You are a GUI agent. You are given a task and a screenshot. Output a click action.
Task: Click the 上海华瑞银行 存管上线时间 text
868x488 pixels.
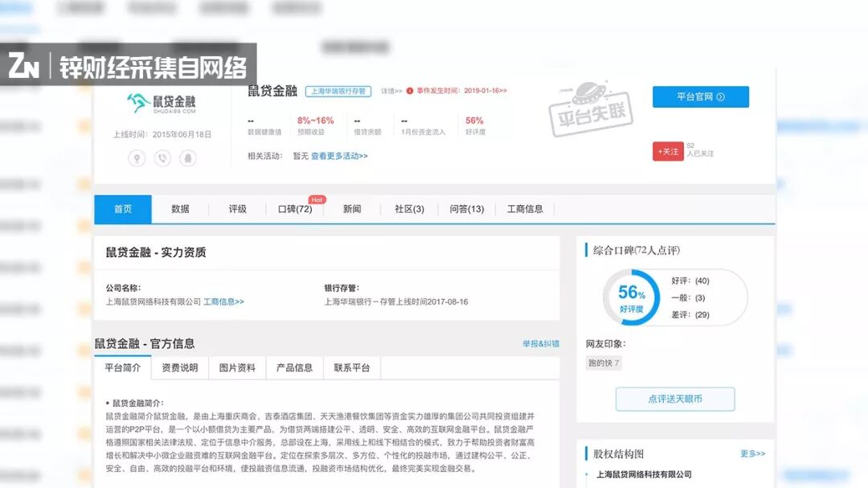tap(396, 301)
